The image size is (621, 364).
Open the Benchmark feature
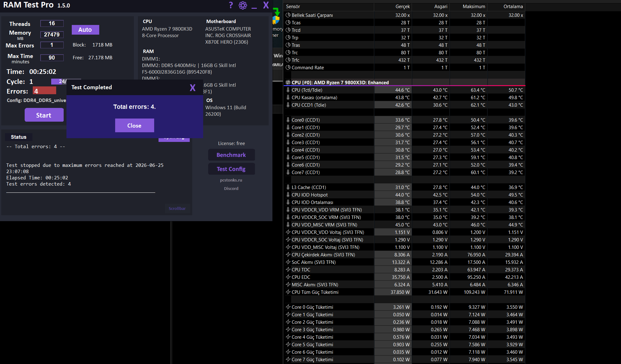click(x=231, y=155)
